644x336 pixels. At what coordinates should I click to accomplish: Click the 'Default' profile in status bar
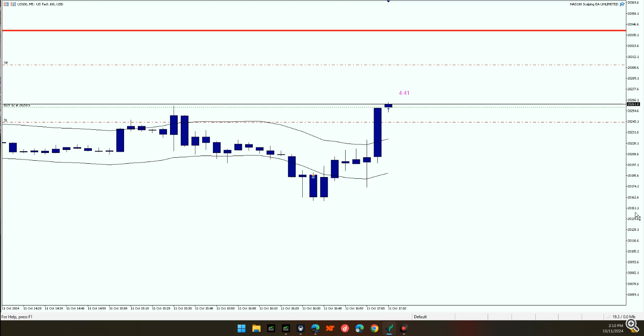coord(420,317)
